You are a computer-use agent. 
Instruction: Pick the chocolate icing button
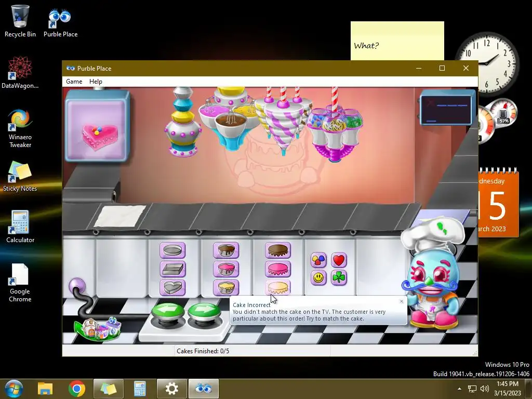pos(278,250)
